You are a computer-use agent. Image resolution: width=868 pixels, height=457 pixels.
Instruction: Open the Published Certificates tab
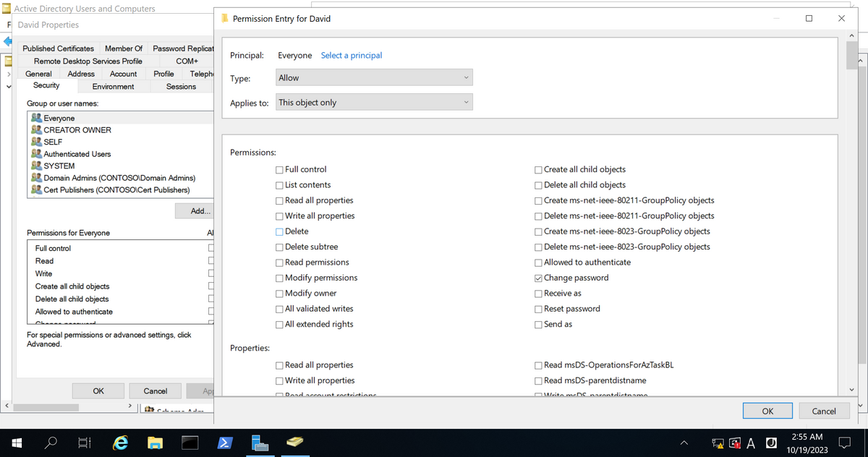[x=59, y=48]
